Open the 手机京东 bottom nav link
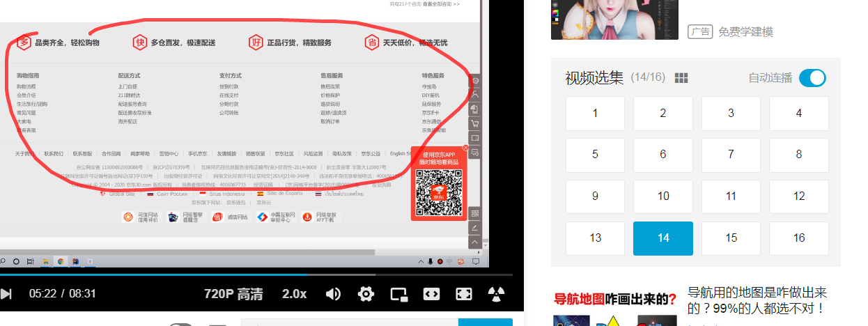868x326 pixels. pos(197,153)
